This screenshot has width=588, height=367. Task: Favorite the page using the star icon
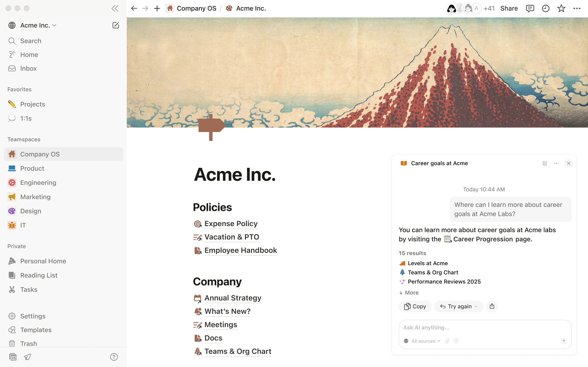click(x=561, y=8)
